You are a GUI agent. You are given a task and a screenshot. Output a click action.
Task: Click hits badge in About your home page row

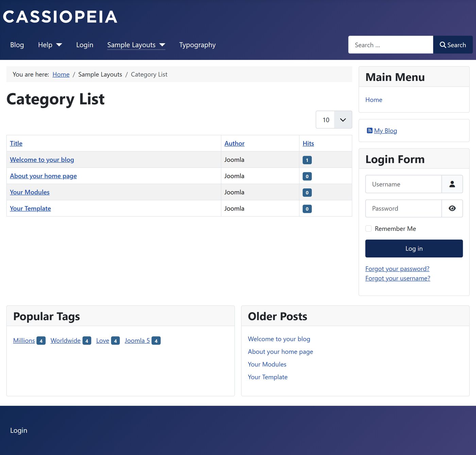307,176
